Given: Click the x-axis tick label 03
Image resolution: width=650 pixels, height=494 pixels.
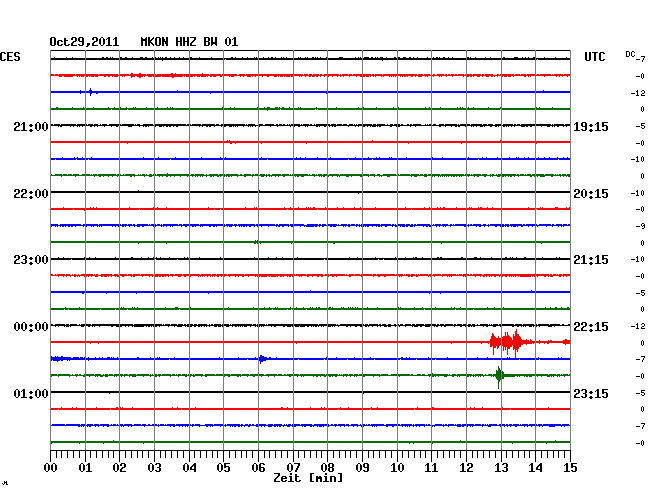Looking at the screenshot, I should pyautogui.click(x=154, y=468).
